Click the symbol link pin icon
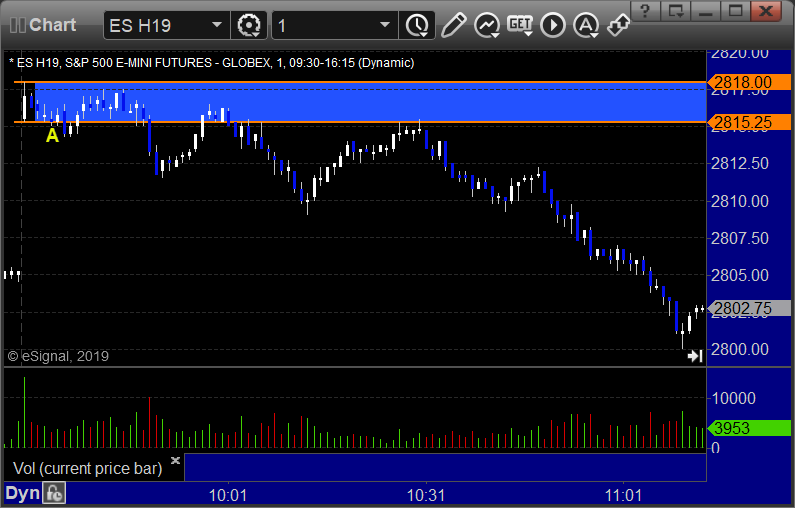Image resolution: width=795 pixels, height=508 pixels. (x=619, y=25)
